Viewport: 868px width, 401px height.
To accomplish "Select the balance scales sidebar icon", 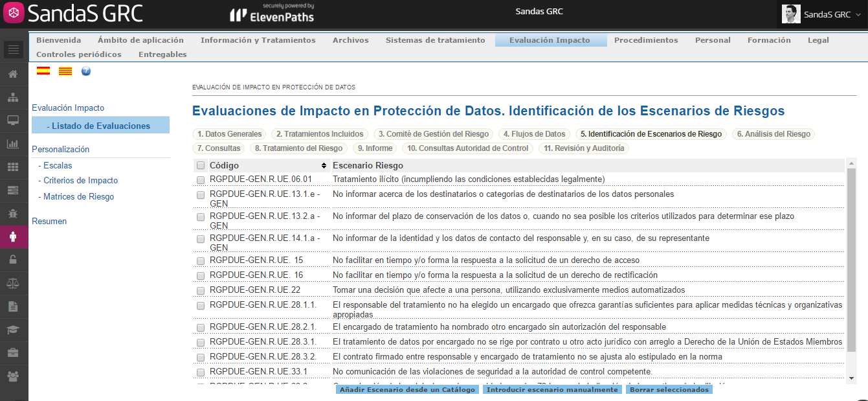I will pos(13,283).
